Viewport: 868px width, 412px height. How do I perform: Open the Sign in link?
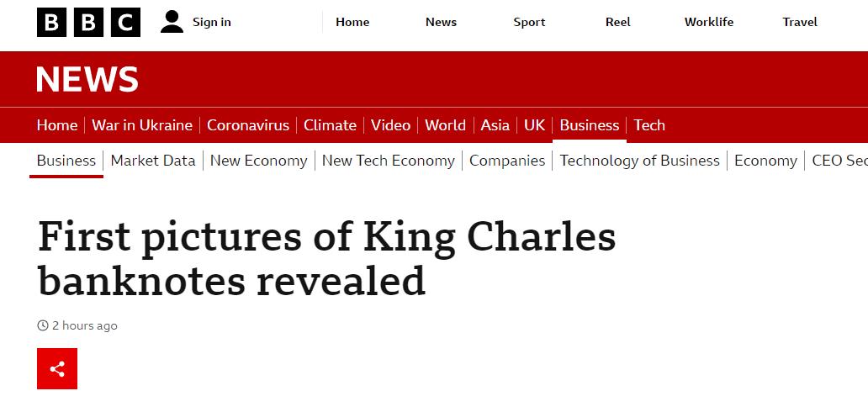tap(211, 22)
